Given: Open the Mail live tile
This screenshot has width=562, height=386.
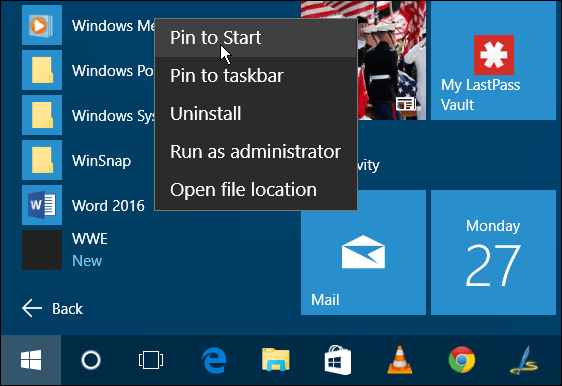Looking at the screenshot, I should [x=363, y=253].
